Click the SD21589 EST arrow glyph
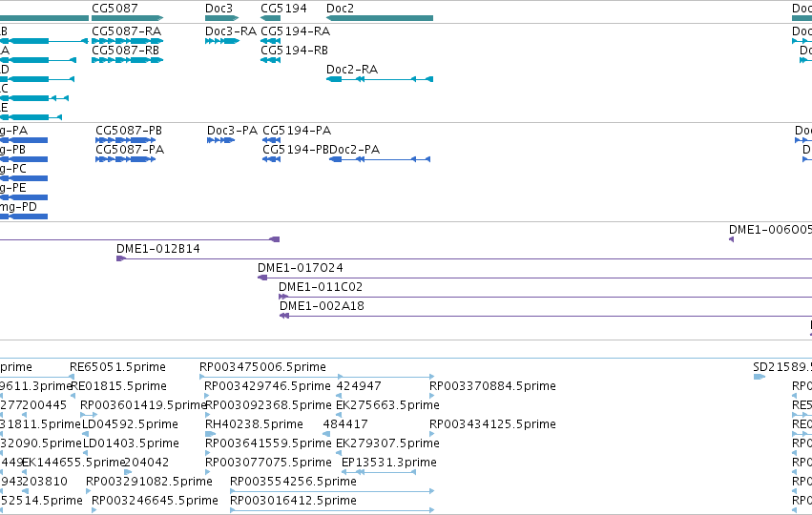812x515 pixels. point(760,377)
